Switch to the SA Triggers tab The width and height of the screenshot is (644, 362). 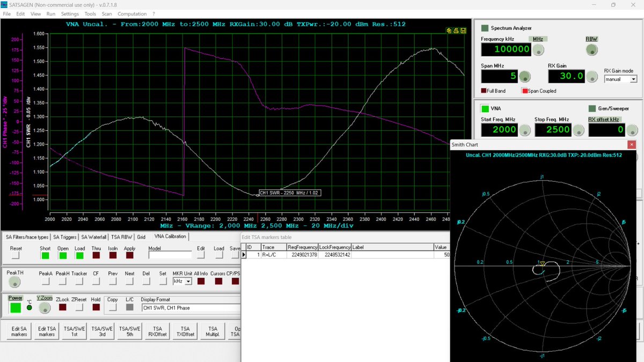click(65, 237)
